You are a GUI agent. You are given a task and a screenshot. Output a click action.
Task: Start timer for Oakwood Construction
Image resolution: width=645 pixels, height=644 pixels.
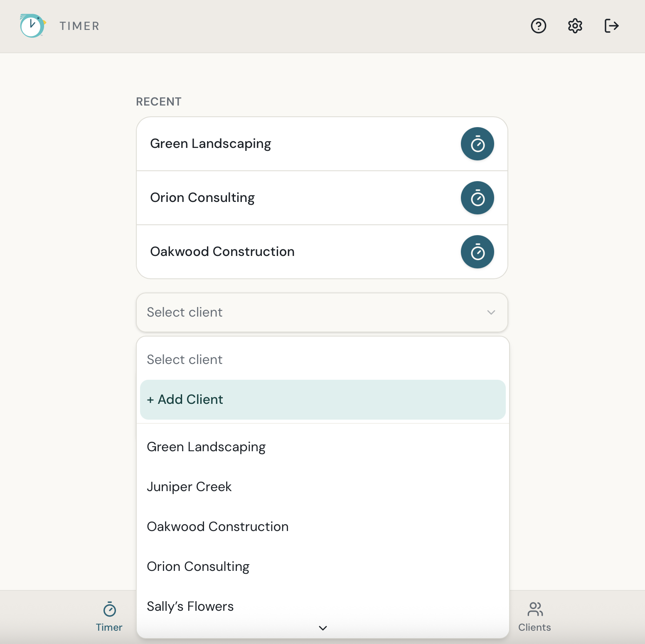(477, 252)
